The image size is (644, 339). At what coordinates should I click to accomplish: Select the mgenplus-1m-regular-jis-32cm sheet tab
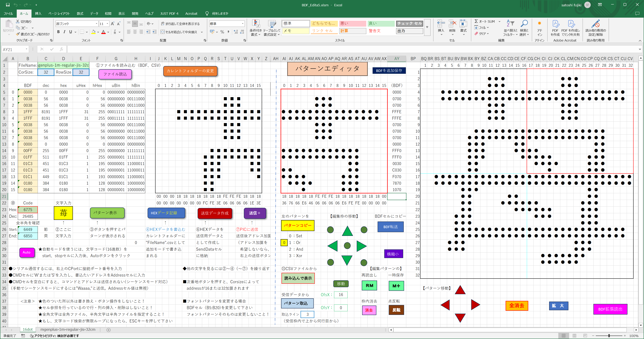pyautogui.click(x=68, y=329)
